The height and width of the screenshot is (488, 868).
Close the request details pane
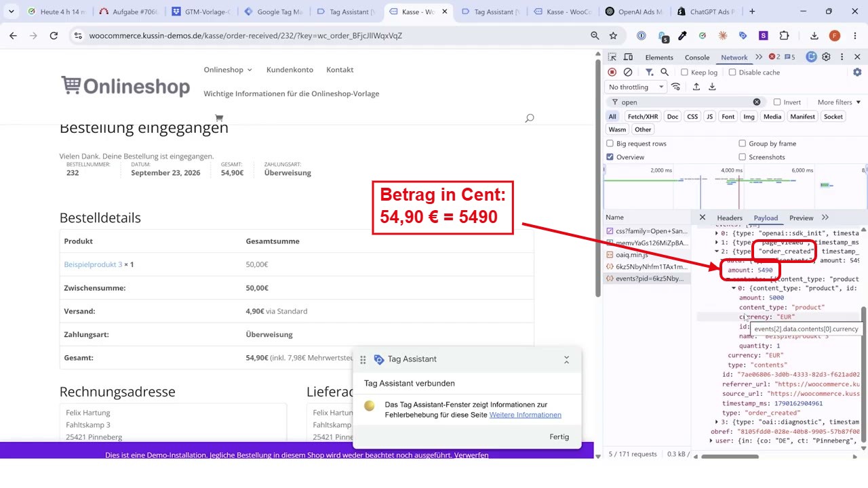coord(703,218)
